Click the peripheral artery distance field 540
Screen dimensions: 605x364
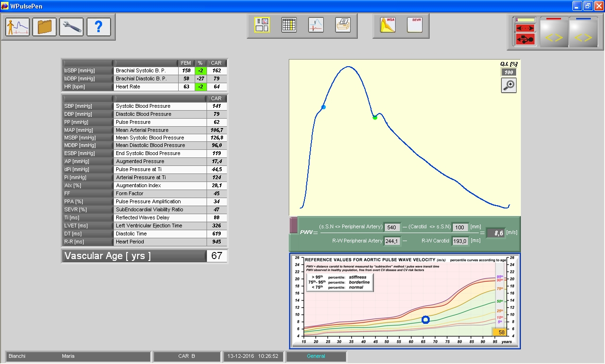pos(392,227)
